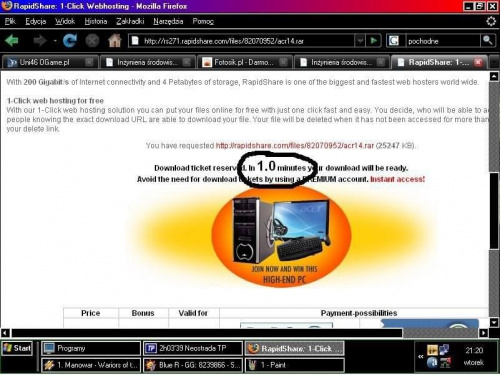Open the address bar history dropdown
Screen dimensions: 500x375
[x=360, y=41]
